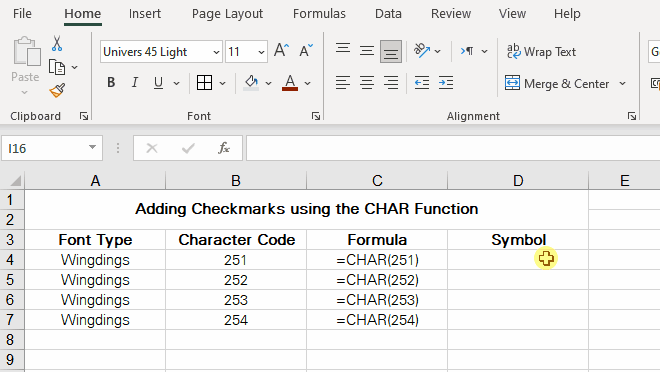
Task: Click the Enter checkmark in formula bar
Action: click(188, 148)
